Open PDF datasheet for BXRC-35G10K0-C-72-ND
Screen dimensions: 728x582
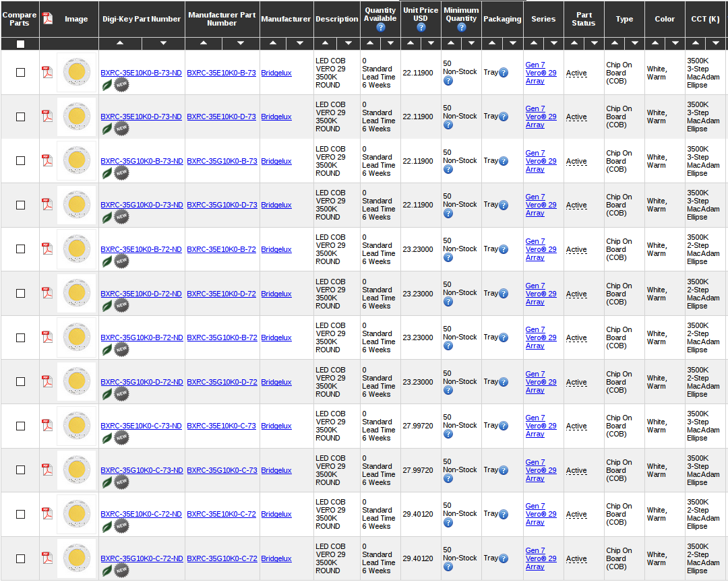(x=47, y=558)
